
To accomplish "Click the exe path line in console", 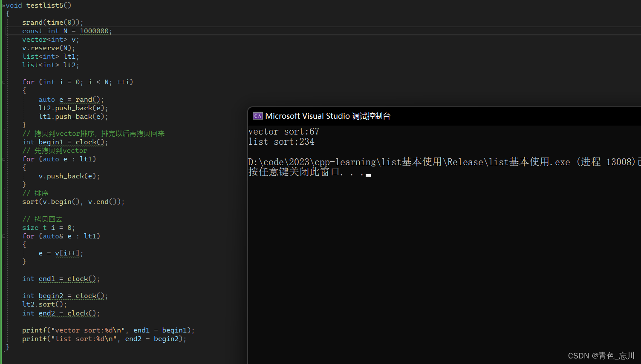I will click(x=444, y=162).
